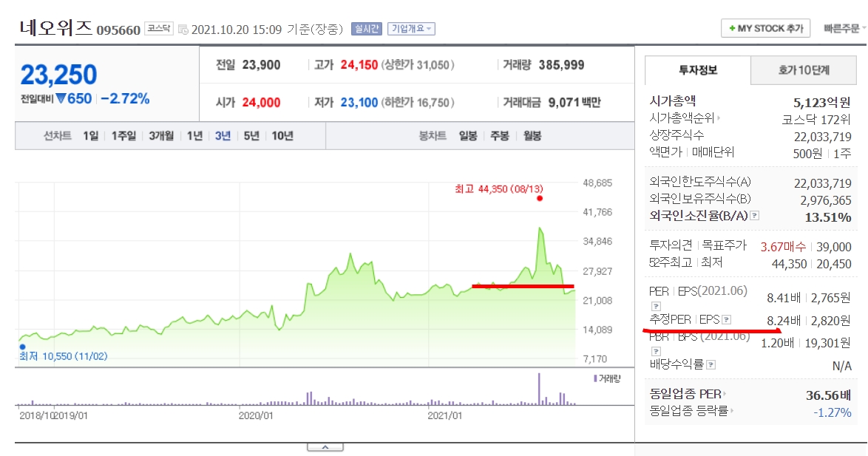868x456 pixels.
Task: Select the 일봉 candle chart
Action: coord(468,135)
